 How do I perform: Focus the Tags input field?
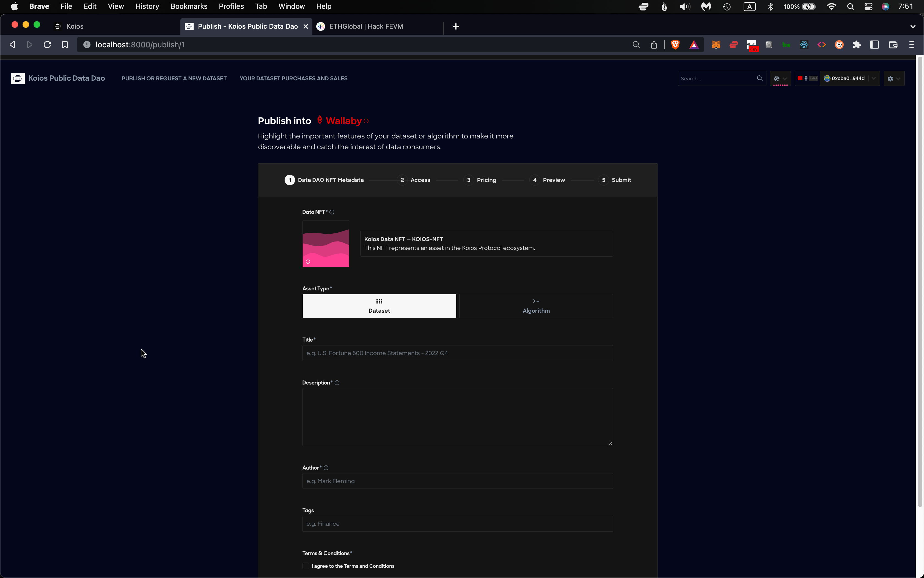click(x=458, y=524)
